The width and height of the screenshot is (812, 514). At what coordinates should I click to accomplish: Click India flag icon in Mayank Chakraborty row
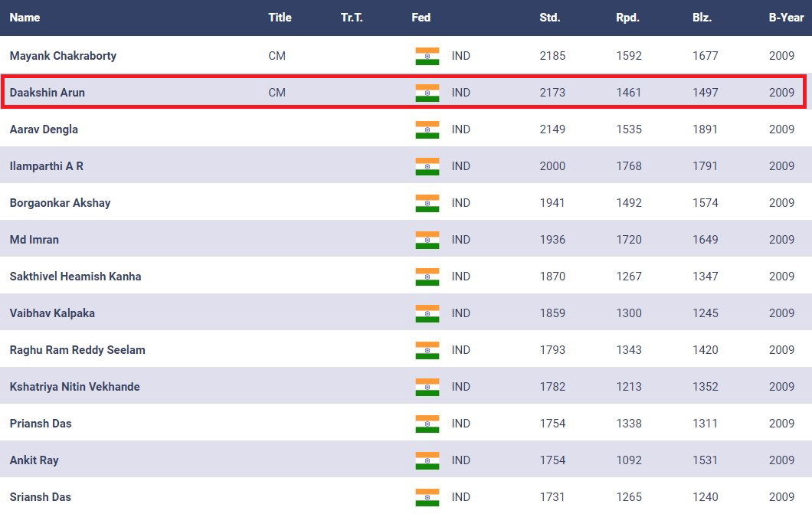coord(427,56)
